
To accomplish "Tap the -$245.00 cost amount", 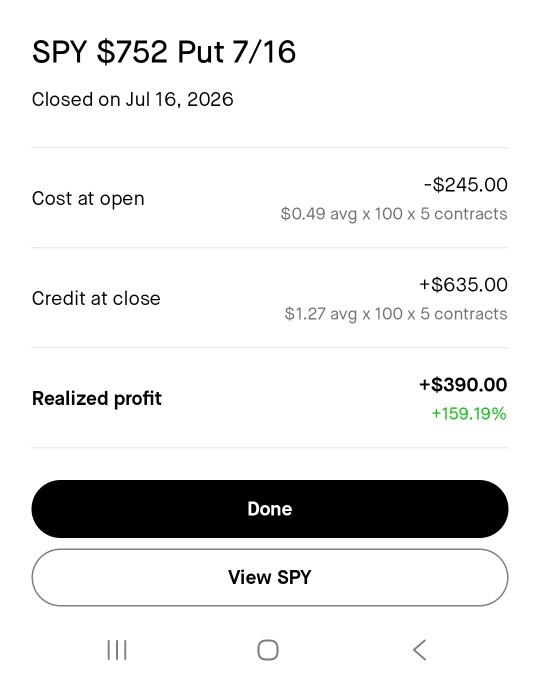I will (x=465, y=185).
